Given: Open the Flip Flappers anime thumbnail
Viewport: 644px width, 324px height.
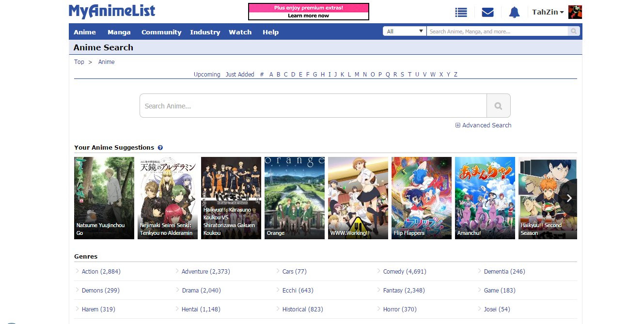Looking at the screenshot, I should (422, 198).
